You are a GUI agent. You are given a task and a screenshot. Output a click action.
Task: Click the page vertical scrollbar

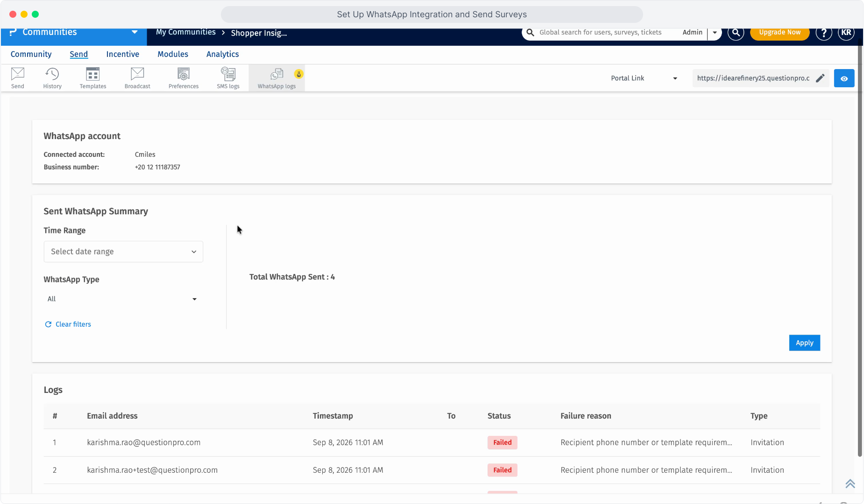tap(860, 247)
